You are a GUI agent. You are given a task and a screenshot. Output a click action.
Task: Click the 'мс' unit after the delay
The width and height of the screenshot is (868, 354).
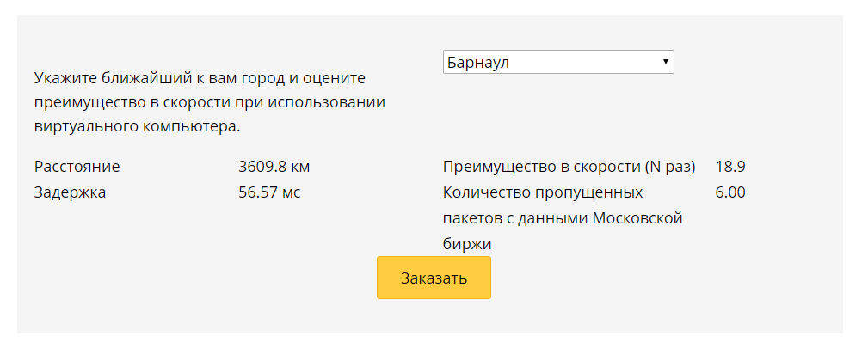point(292,192)
